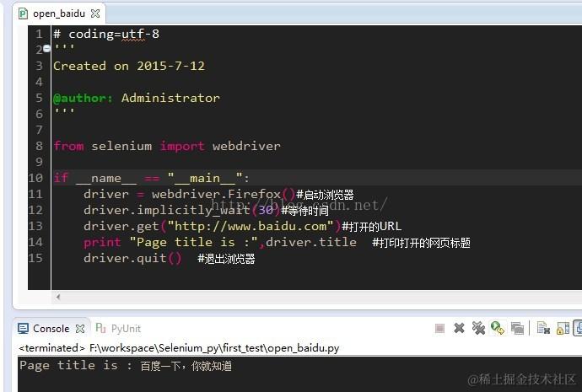Click the Remove Launch X icon

coord(459,328)
